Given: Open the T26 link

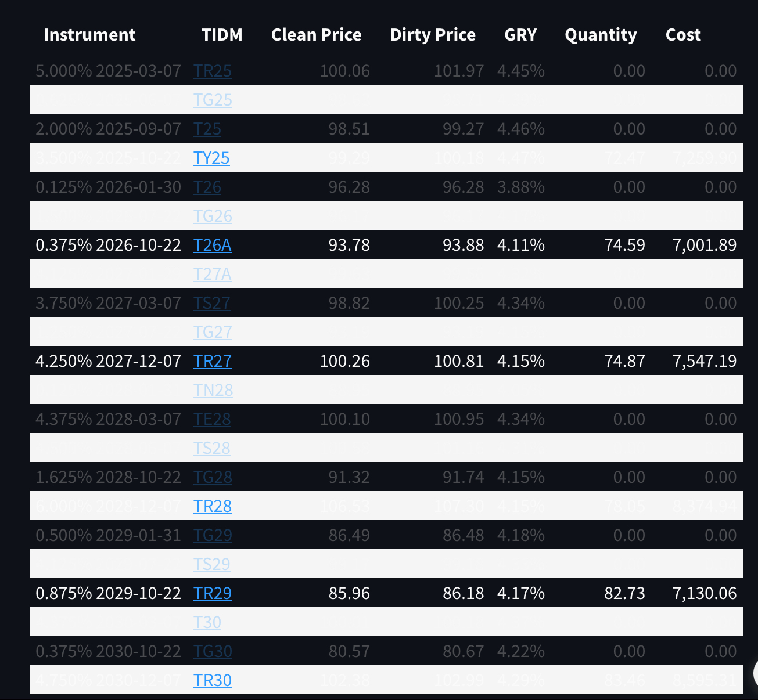Looking at the screenshot, I should 207,187.
